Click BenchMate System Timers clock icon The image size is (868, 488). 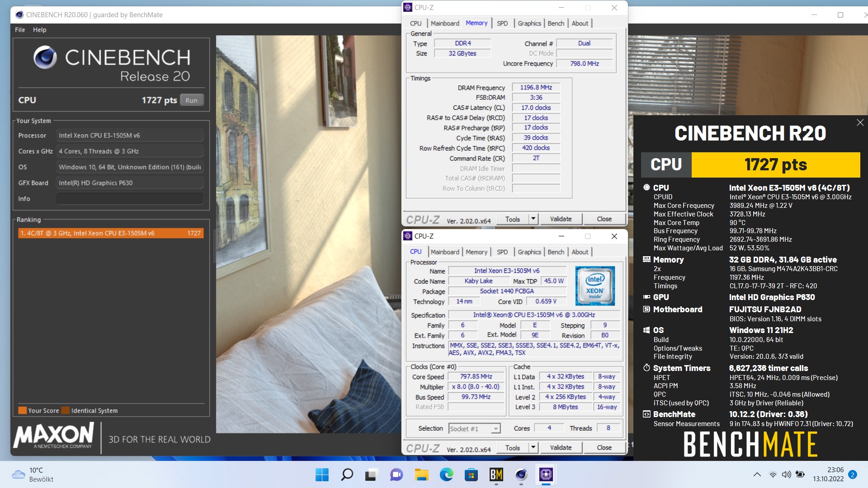[x=646, y=368]
